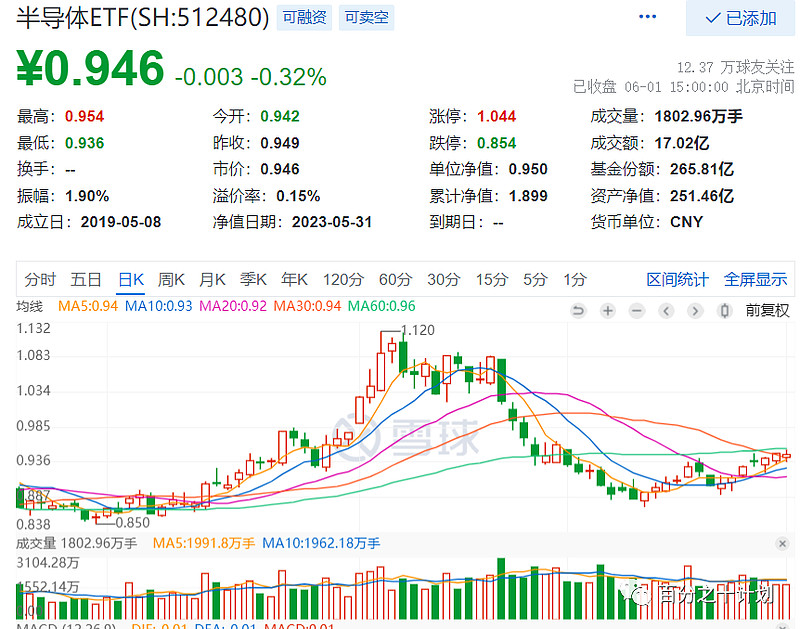
Task: Close the volume panel with the × icon
Action: click(x=785, y=543)
